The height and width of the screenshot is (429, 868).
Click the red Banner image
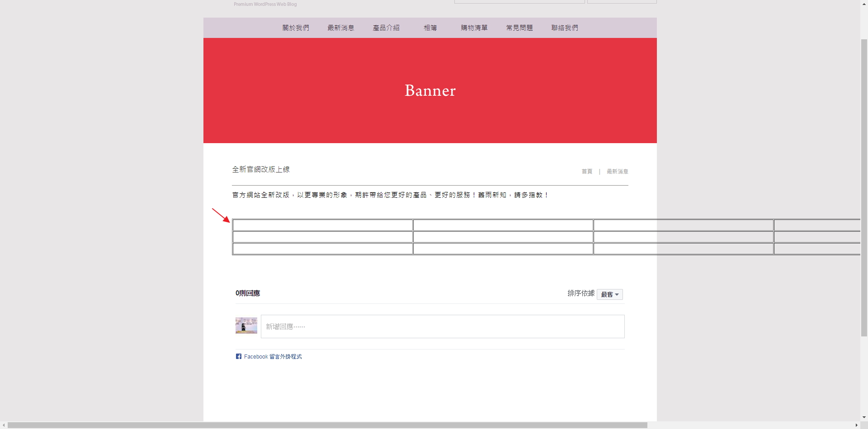pyautogui.click(x=430, y=90)
